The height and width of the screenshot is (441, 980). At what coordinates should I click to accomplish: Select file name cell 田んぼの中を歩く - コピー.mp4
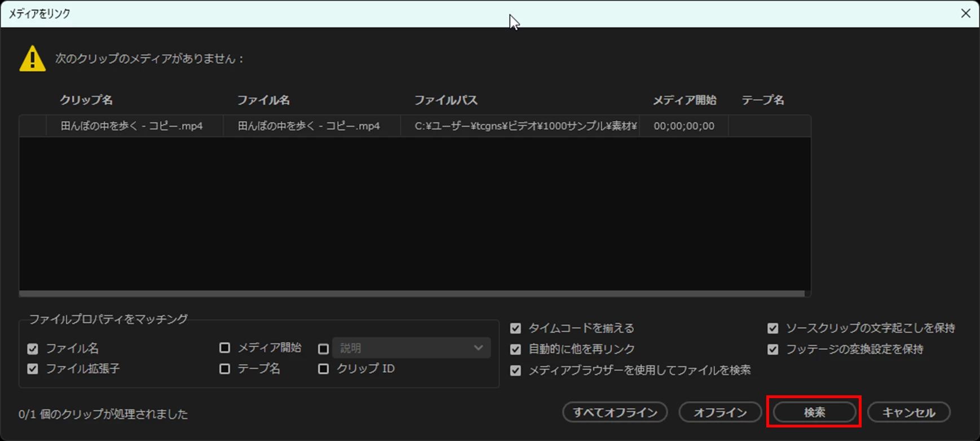(x=312, y=126)
